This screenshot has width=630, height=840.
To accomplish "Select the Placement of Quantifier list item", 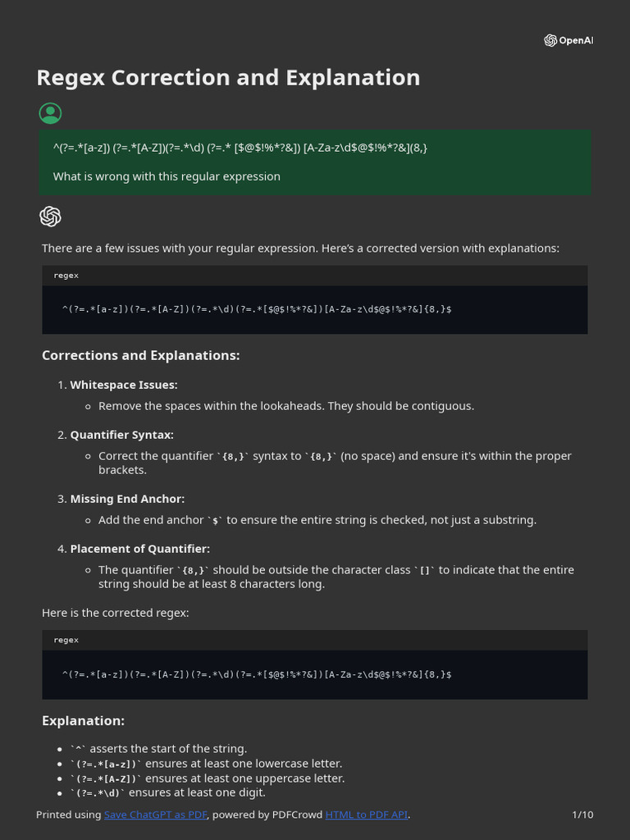I will 139,549.
